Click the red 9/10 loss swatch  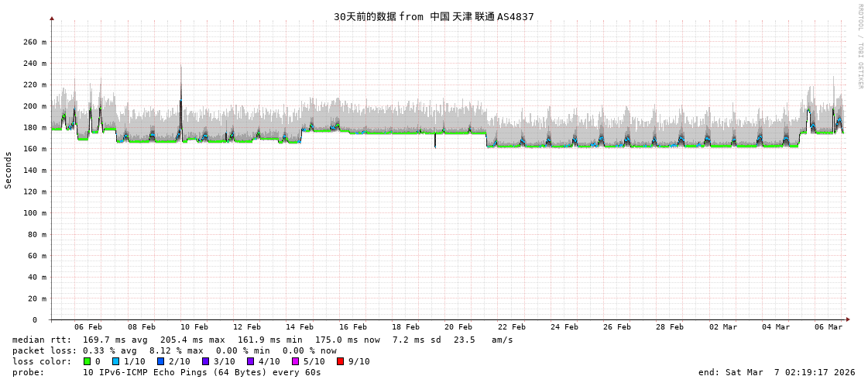pos(340,361)
